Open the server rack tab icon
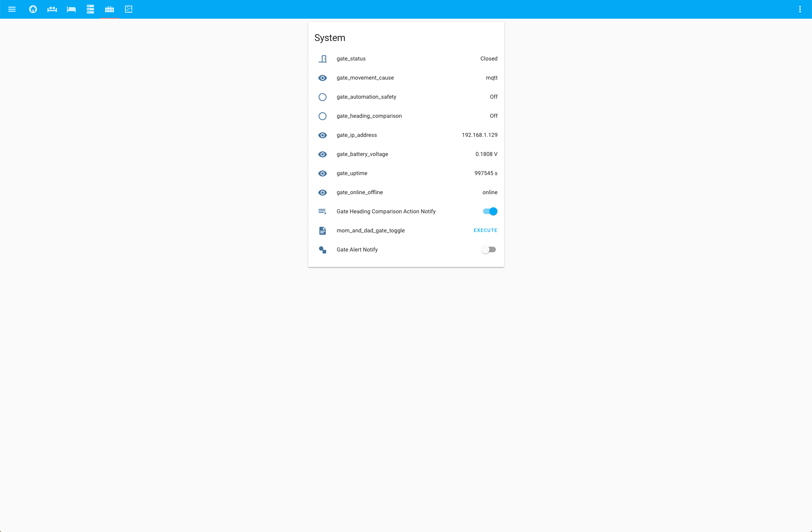This screenshot has width=812, height=532. click(x=90, y=9)
